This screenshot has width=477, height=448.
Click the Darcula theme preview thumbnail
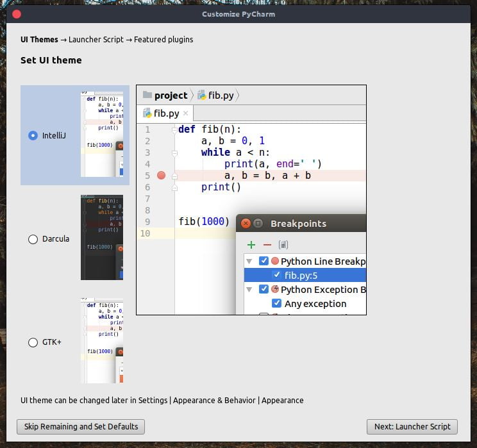click(x=102, y=237)
